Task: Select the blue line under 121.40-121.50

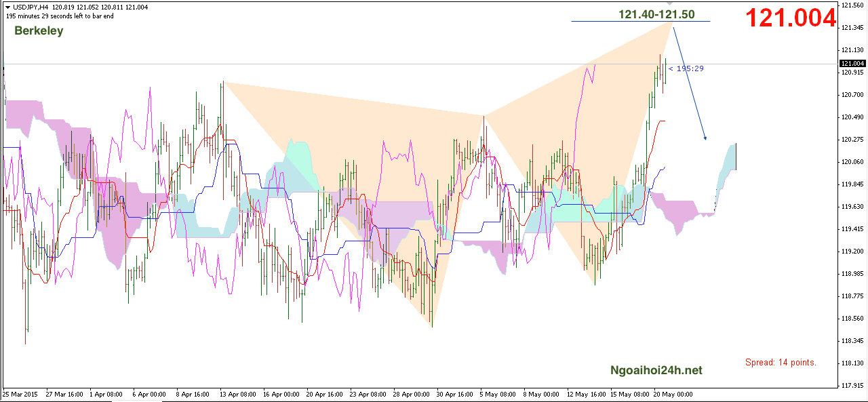Action: pos(640,22)
